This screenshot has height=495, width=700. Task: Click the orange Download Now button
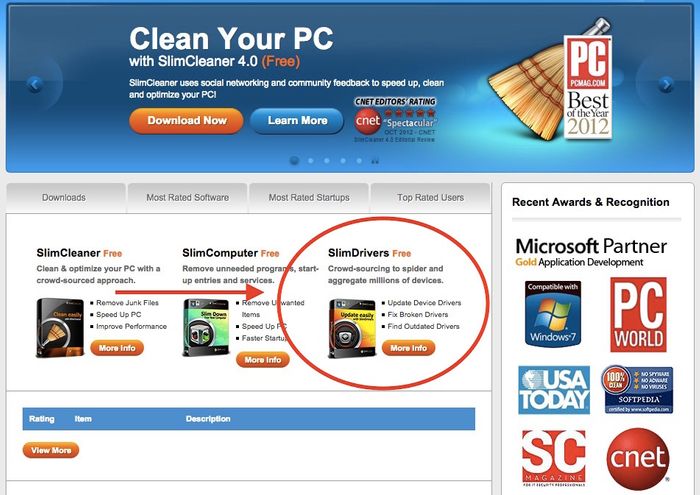(x=187, y=121)
